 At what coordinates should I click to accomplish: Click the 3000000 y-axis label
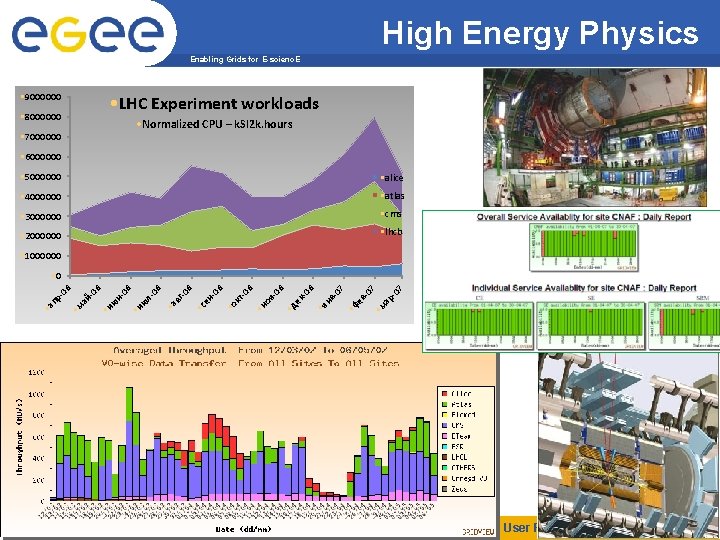(x=43, y=216)
